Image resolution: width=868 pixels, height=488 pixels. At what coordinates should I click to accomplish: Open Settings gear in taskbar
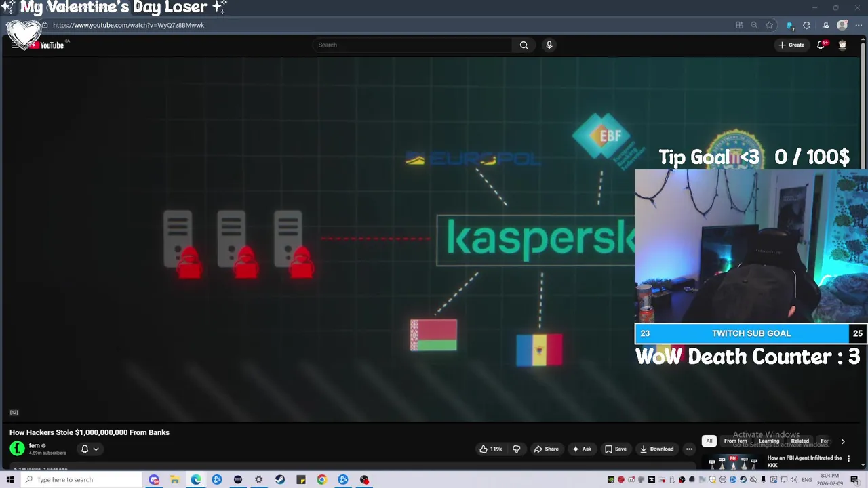pyautogui.click(x=259, y=480)
